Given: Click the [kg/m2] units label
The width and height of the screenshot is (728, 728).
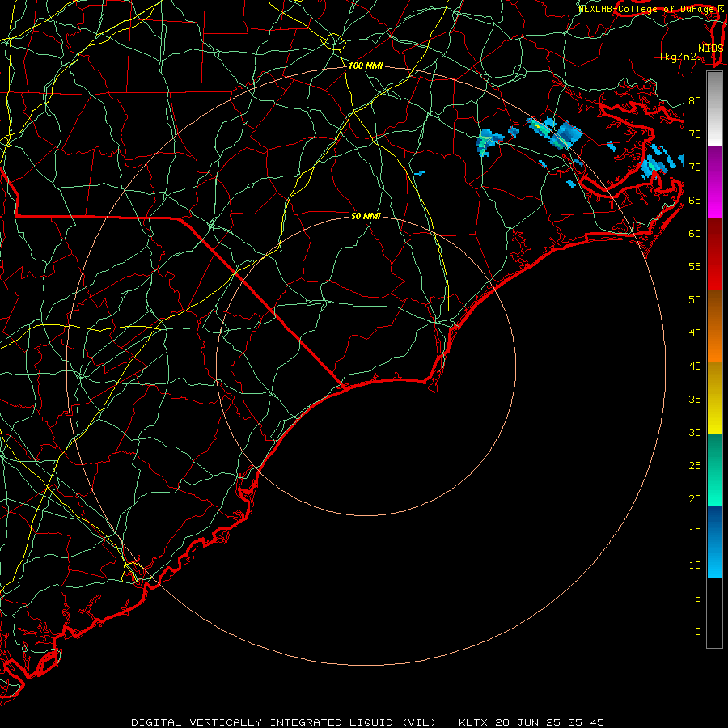Looking at the screenshot, I should tap(680, 57).
